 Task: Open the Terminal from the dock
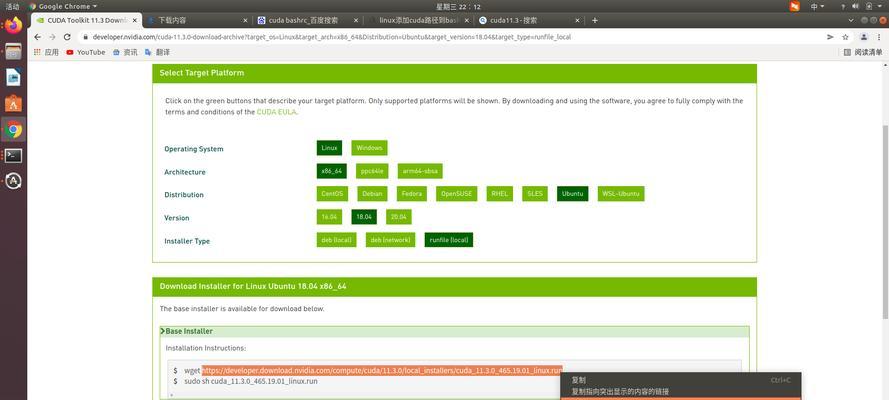pyautogui.click(x=13, y=156)
